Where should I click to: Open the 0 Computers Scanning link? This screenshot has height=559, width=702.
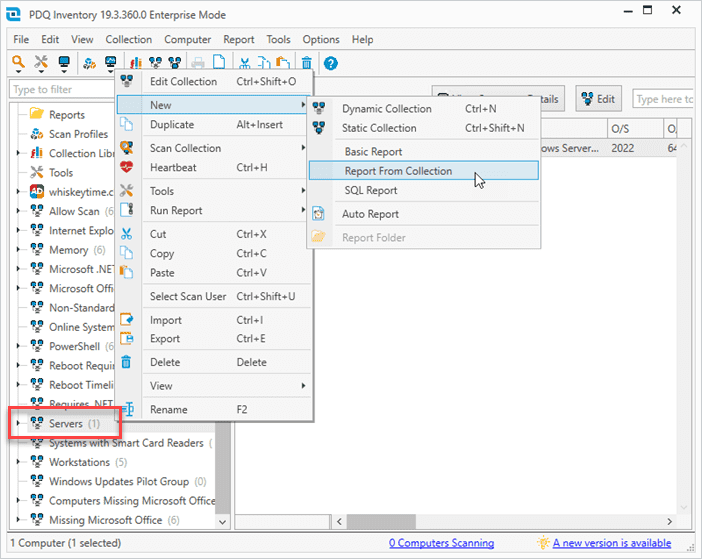441,543
